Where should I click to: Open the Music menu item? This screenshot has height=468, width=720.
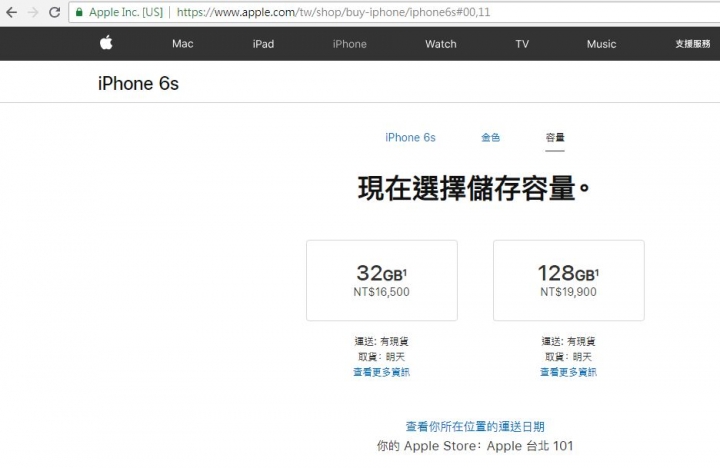coord(601,44)
